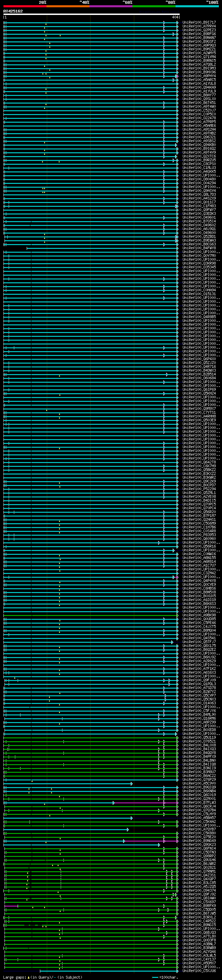Select hit label UniRef100_P52294

(199, 489)
